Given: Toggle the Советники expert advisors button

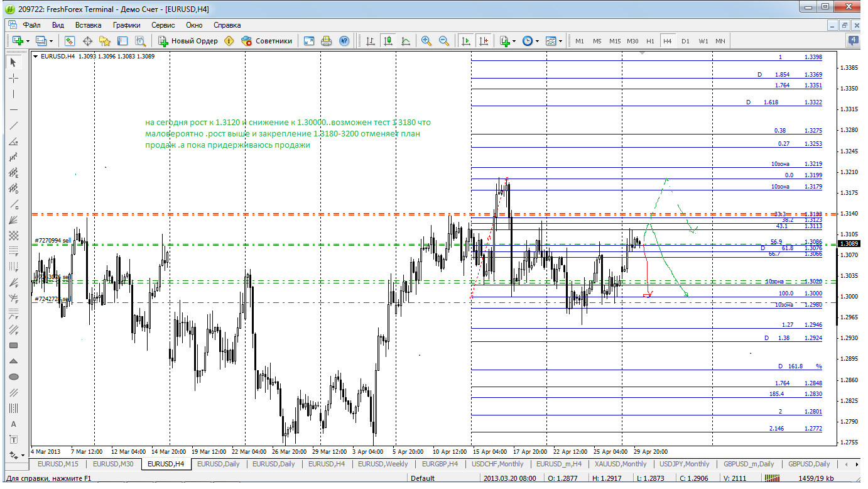Looking at the screenshot, I should pos(267,41).
